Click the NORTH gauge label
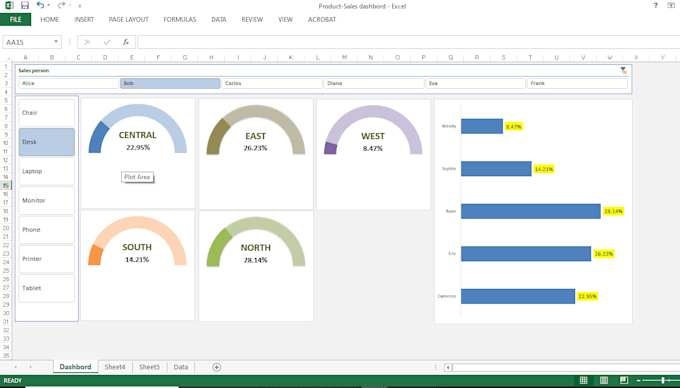 click(255, 248)
